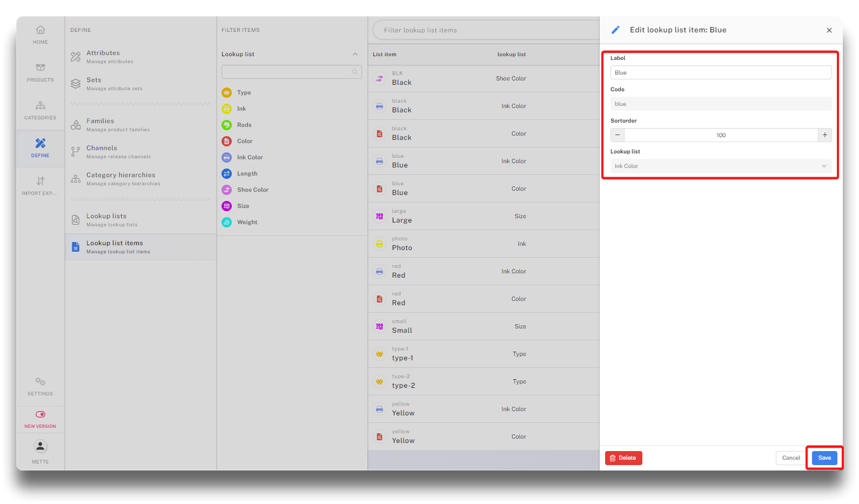Collapse the Lookup list filter section
The width and height of the screenshot is (859, 504).
pos(355,54)
